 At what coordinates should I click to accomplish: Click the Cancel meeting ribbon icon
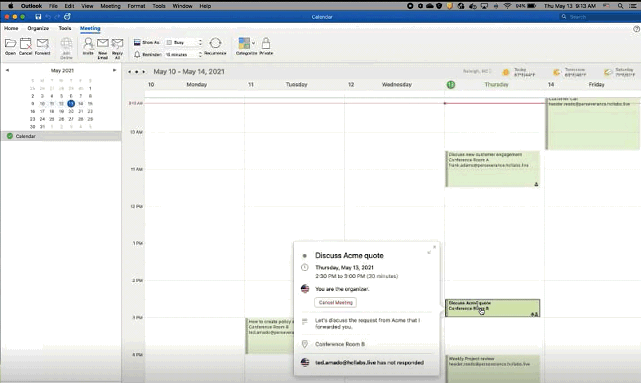(x=25, y=43)
